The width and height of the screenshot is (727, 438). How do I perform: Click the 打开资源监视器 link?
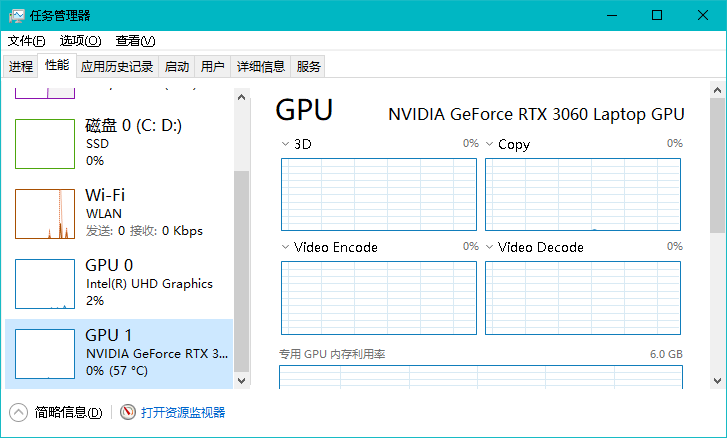183,412
